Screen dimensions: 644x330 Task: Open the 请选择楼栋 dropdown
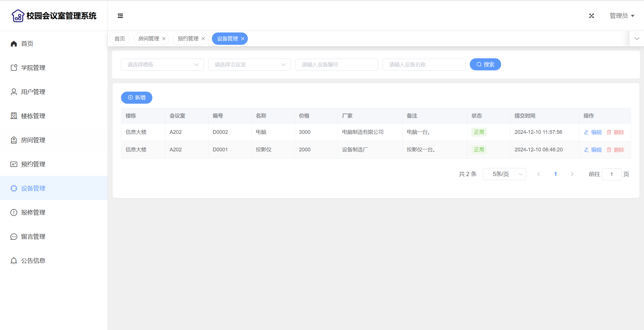[162, 65]
